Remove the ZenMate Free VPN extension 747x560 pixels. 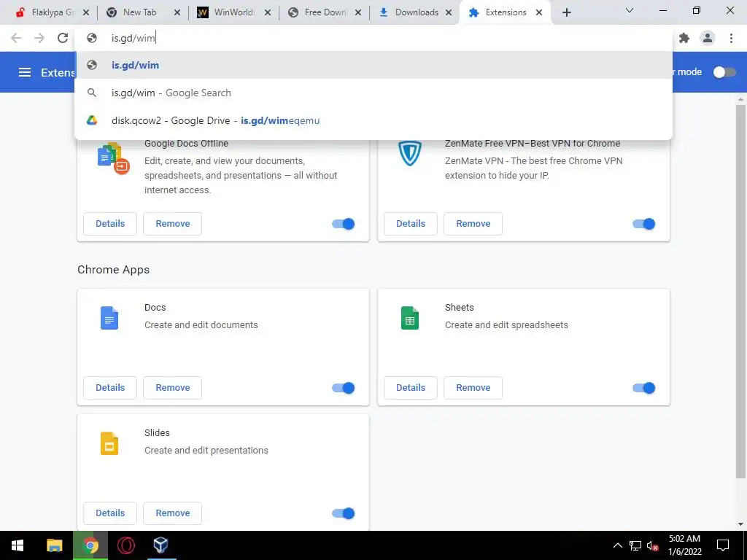coord(473,224)
